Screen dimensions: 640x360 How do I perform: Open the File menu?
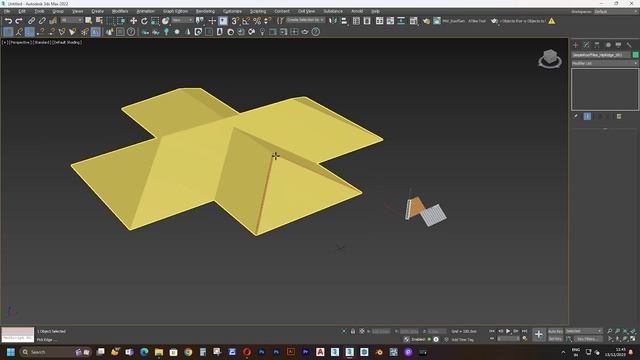(x=7, y=11)
